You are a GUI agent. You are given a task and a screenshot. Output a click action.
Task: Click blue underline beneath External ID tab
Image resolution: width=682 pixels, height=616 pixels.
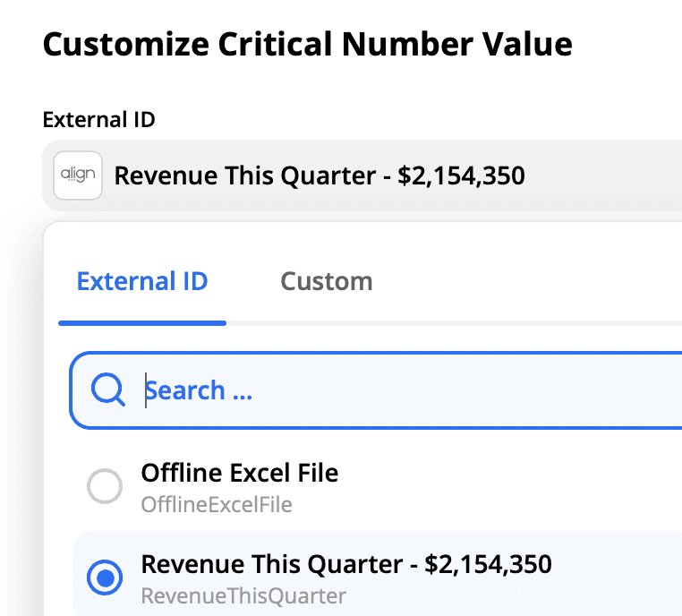tap(142, 323)
